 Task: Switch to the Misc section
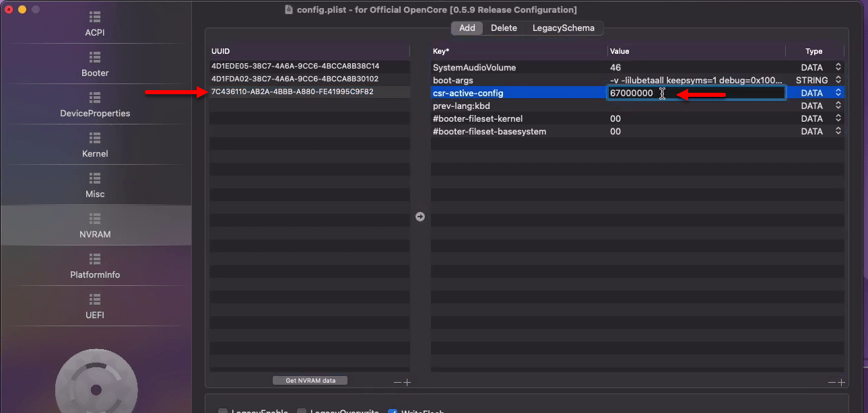click(95, 185)
